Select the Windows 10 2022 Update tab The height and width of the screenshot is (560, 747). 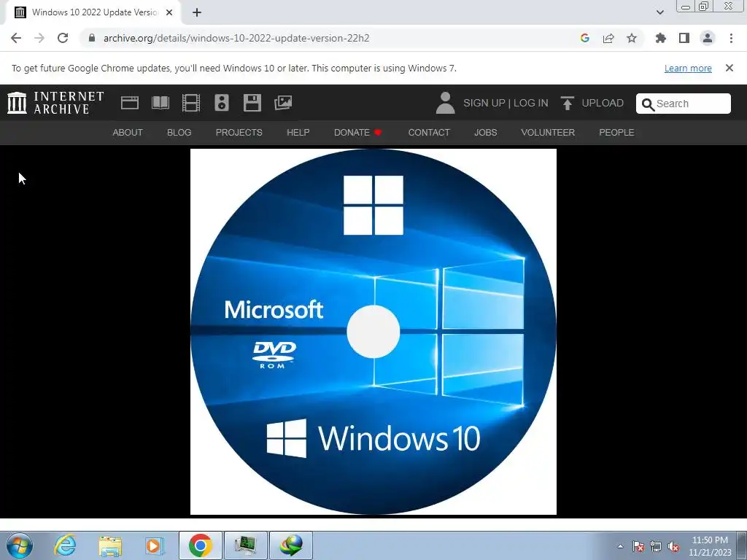(x=93, y=12)
